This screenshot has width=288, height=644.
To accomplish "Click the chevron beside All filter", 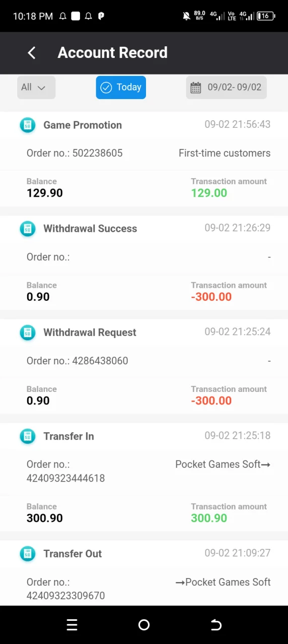I will click(x=41, y=88).
